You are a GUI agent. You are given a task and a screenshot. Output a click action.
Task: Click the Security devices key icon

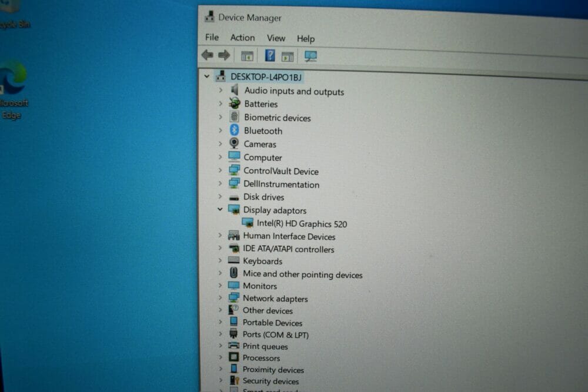click(234, 380)
